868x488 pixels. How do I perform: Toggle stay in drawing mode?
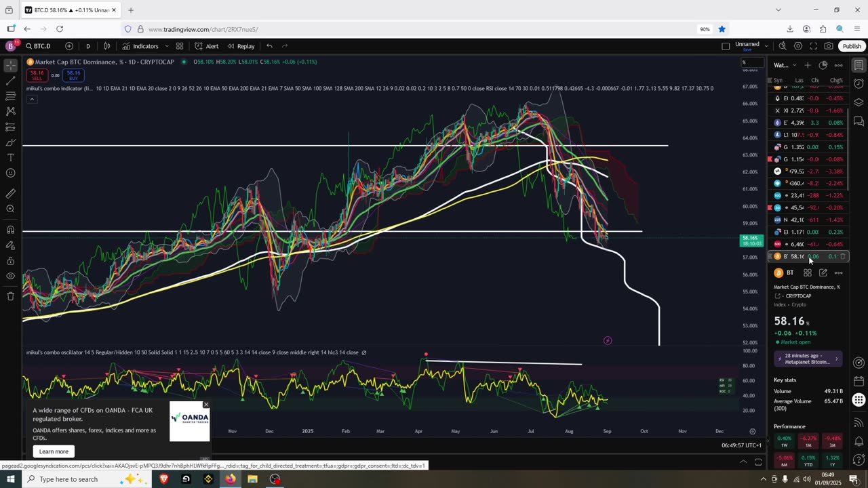tap(10, 245)
